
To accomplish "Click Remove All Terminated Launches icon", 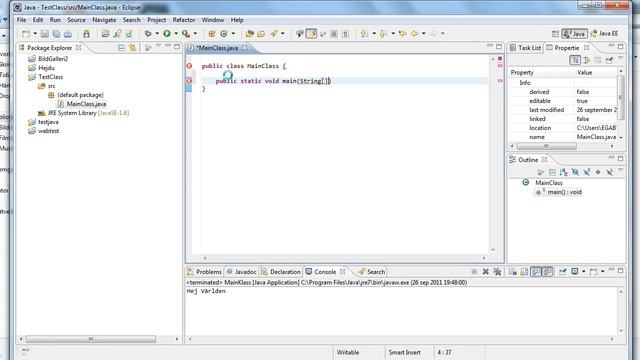I will [x=497, y=272].
